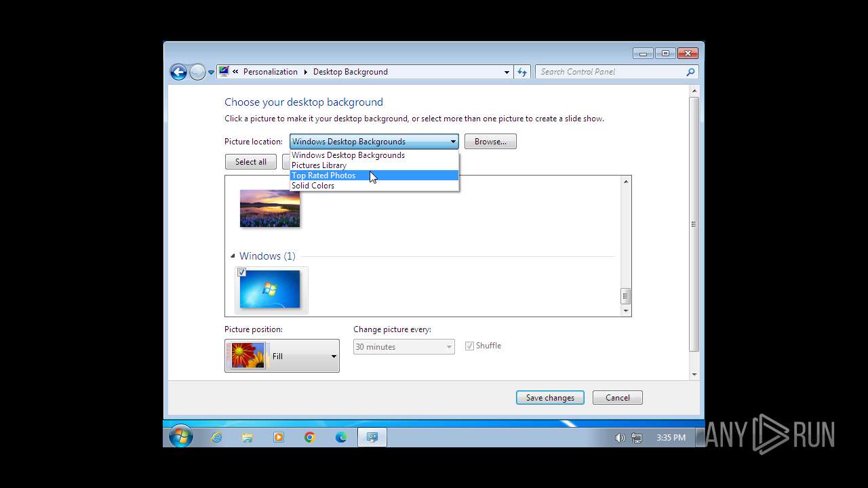Open the Picture location combo box
This screenshot has width=868, height=488.
point(374,142)
